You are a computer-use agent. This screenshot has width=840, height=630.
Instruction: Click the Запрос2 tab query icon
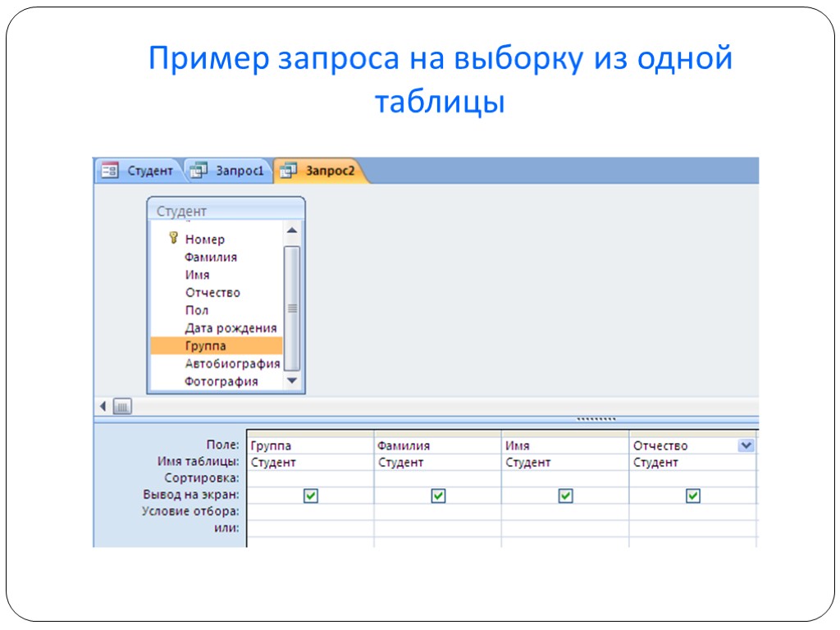(x=288, y=171)
